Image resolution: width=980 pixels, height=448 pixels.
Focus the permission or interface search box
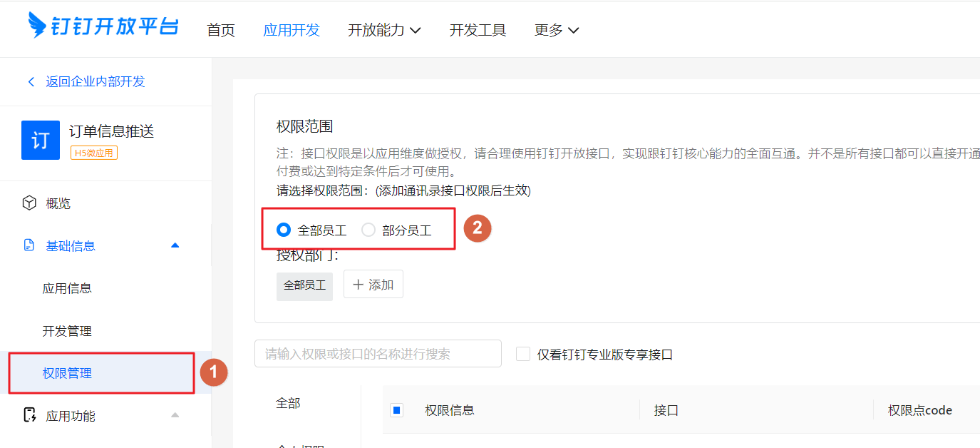[378, 354]
